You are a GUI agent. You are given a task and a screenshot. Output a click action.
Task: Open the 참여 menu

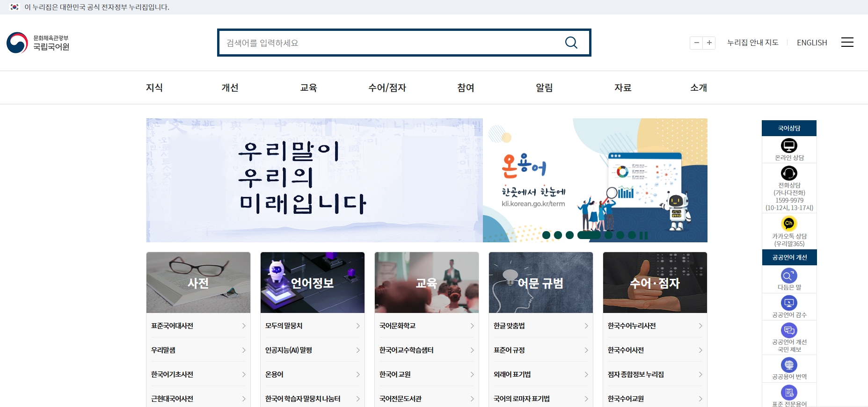click(466, 87)
